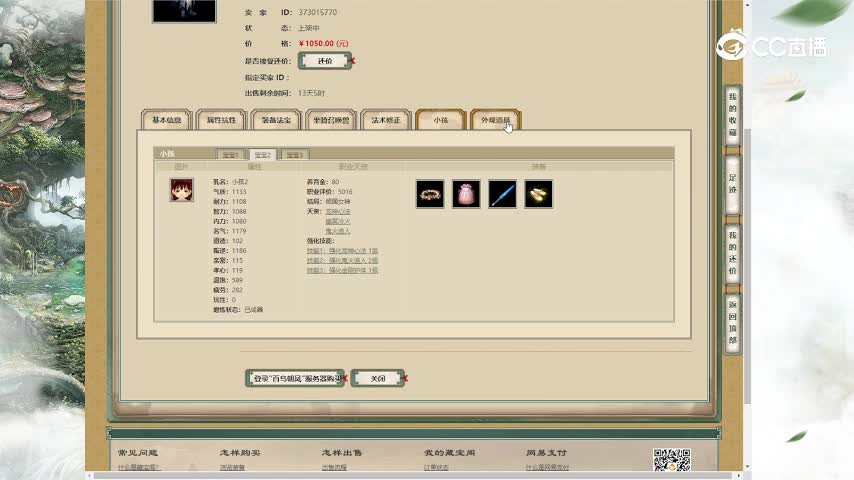
Task: Open the third 天资 talent link
Action: 338,231
